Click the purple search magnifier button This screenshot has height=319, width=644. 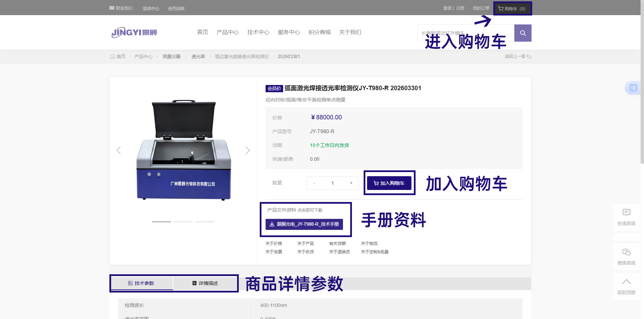523,33
